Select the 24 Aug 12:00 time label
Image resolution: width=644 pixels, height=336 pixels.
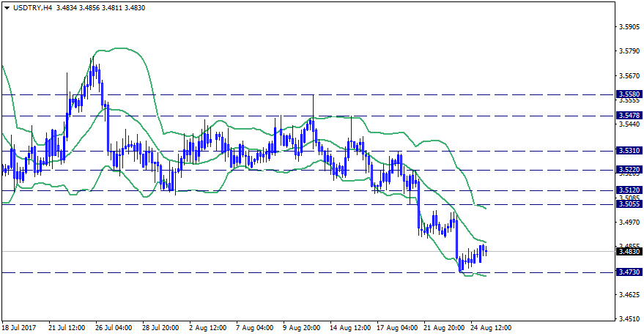pyautogui.click(x=492, y=328)
